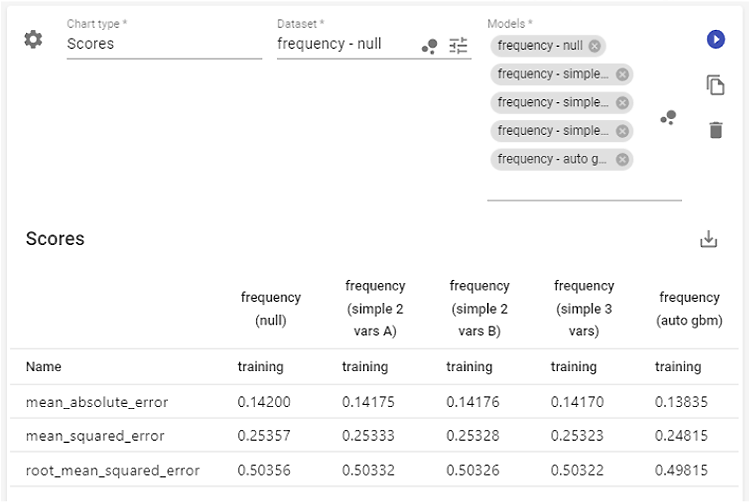
Task: Click the root_mean_squared_error row label
Action: (x=112, y=470)
